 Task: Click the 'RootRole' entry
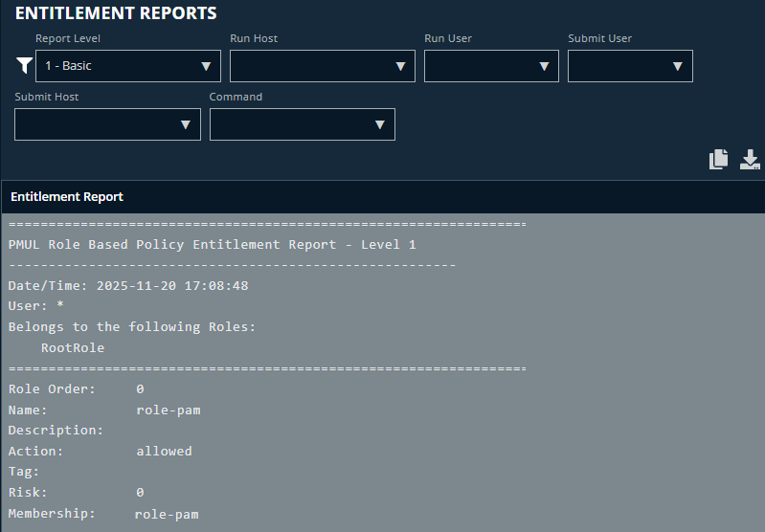point(73,347)
